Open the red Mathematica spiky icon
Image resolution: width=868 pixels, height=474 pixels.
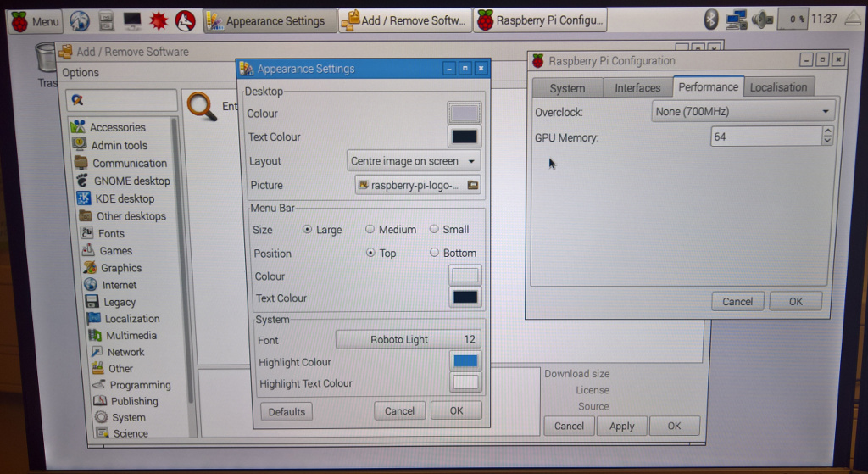point(159,21)
